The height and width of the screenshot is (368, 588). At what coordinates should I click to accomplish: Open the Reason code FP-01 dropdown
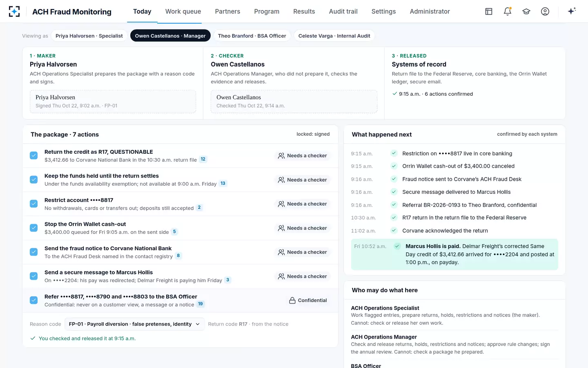click(x=134, y=324)
